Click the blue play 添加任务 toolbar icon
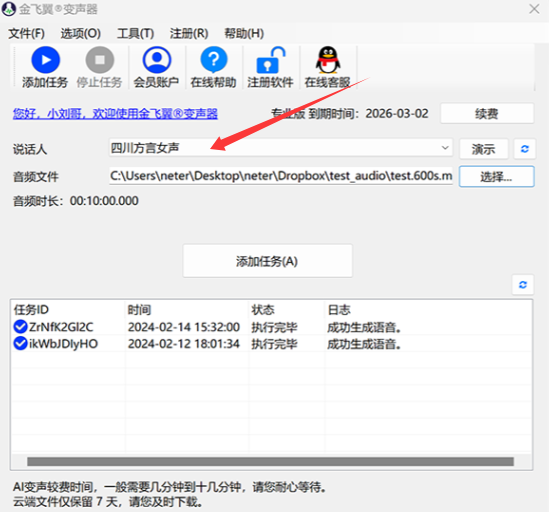 (46, 60)
